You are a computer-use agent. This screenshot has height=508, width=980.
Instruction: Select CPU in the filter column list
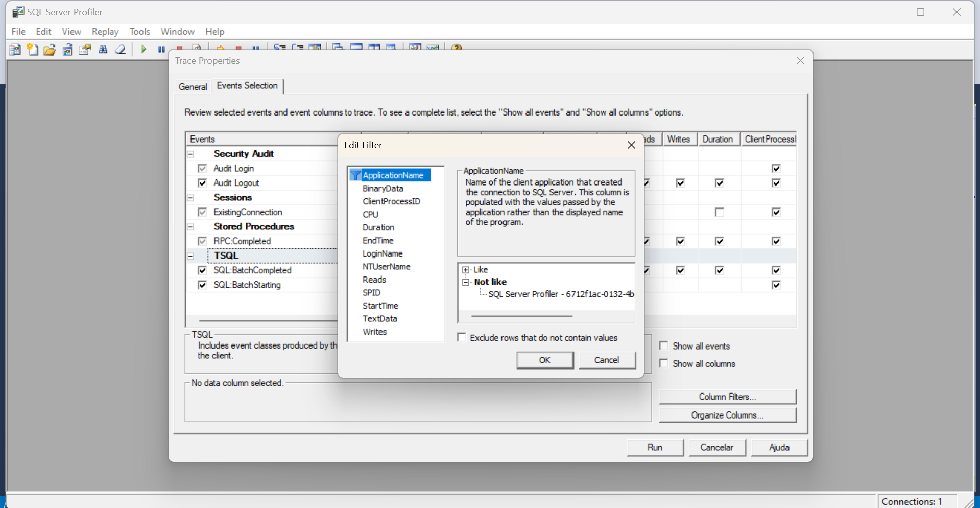[371, 215]
